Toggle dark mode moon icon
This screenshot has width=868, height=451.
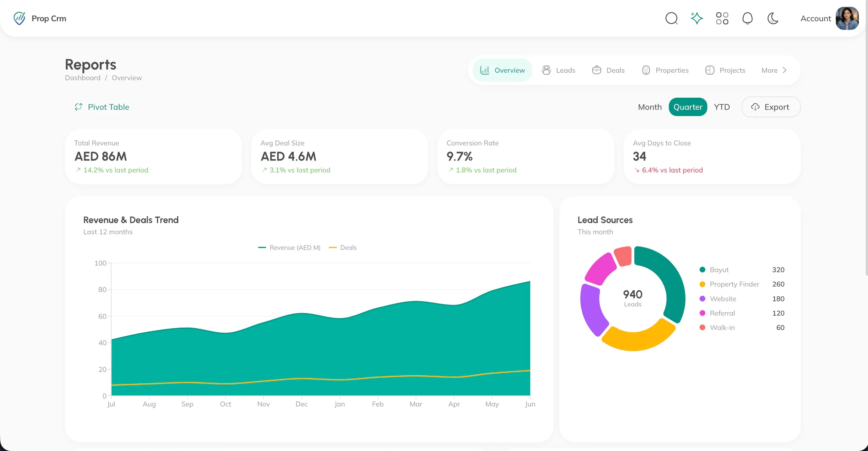773,18
